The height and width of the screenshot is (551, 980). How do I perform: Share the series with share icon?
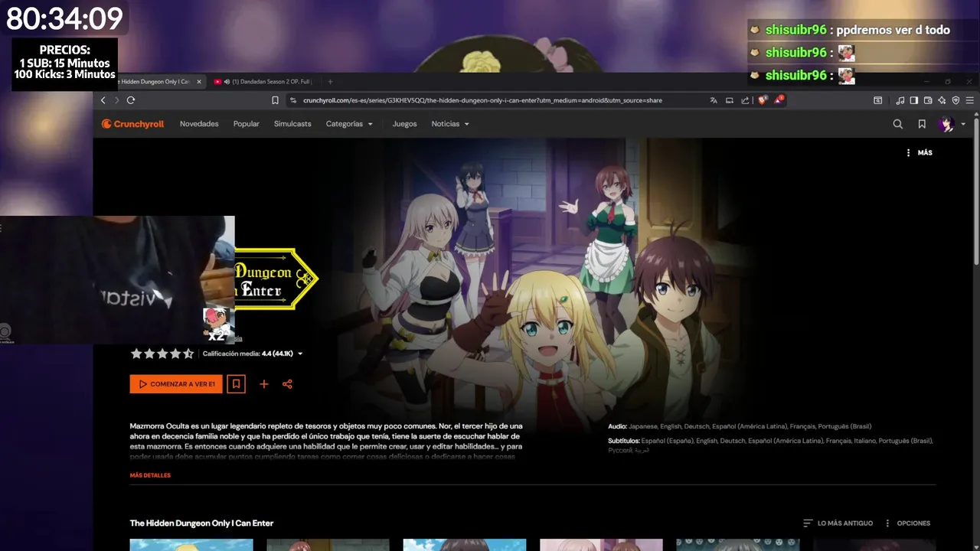click(287, 384)
